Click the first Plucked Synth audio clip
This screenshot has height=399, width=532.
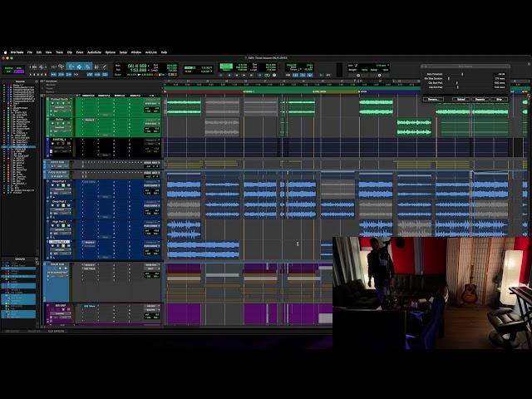184,107
